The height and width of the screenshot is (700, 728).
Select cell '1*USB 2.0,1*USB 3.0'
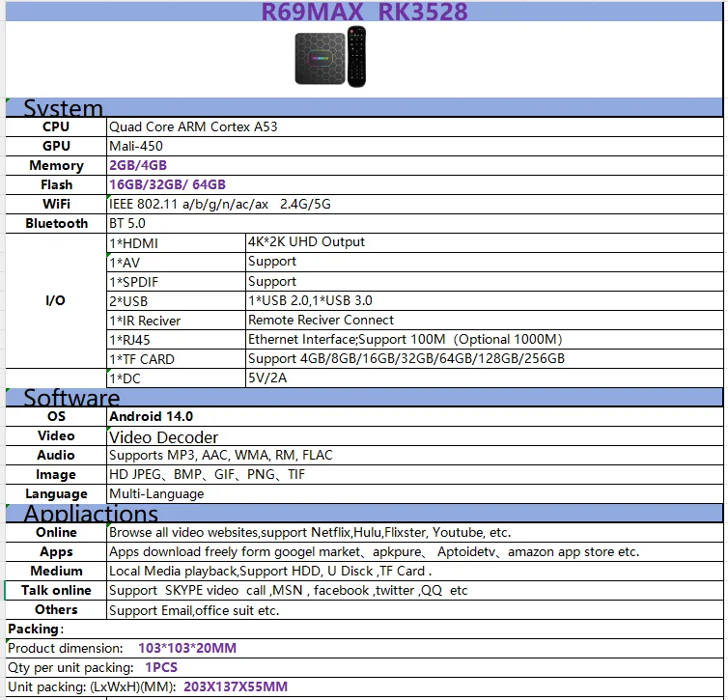(x=485, y=301)
